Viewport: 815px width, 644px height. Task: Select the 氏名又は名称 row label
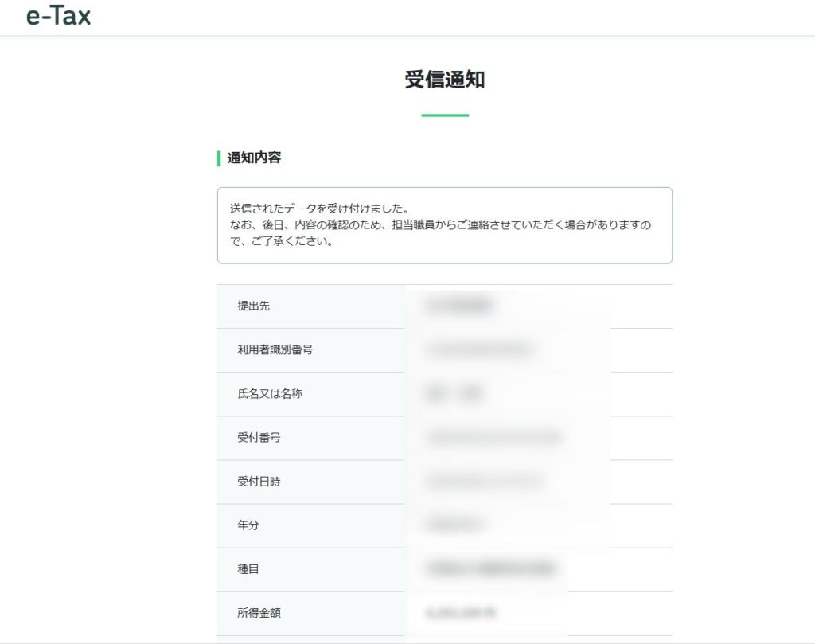pos(269,393)
